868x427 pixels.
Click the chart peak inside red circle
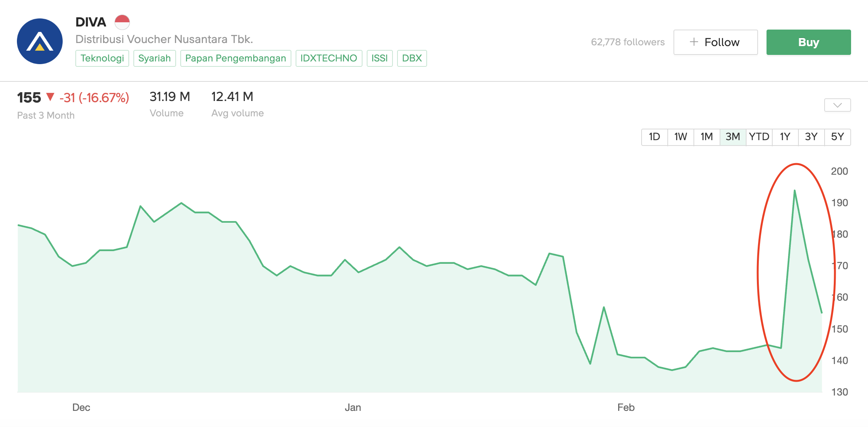pyautogui.click(x=795, y=191)
